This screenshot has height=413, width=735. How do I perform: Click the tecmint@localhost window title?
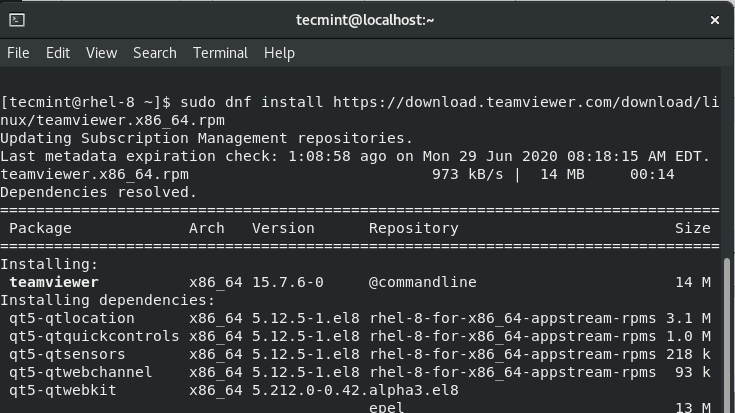pos(366,19)
